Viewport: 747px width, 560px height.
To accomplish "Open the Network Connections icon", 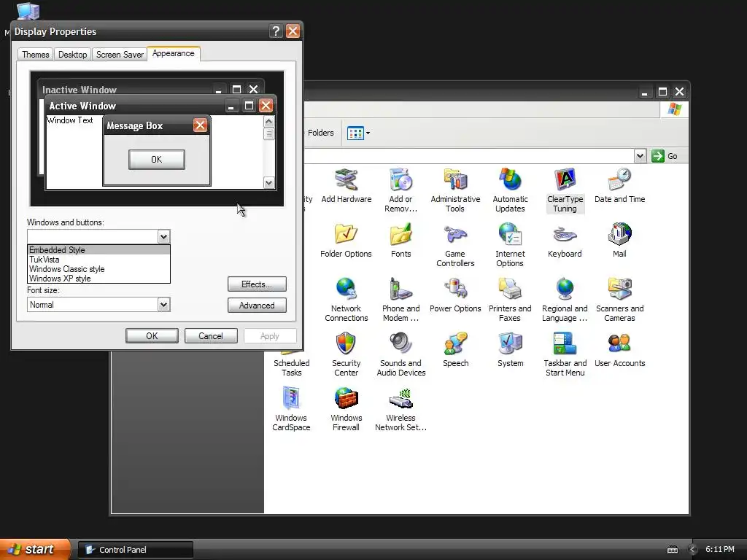I will click(x=347, y=300).
